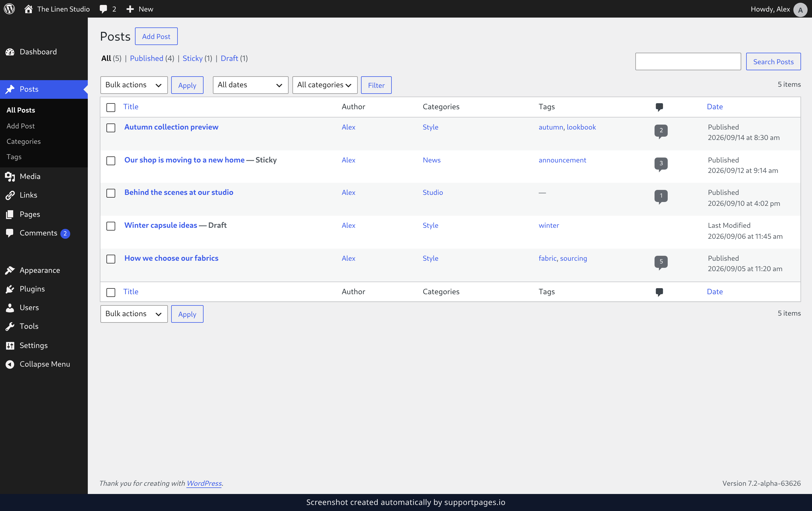The image size is (812, 511).
Task: Toggle the select-all checkbox in header
Action: pyautogui.click(x=111, y=107)
